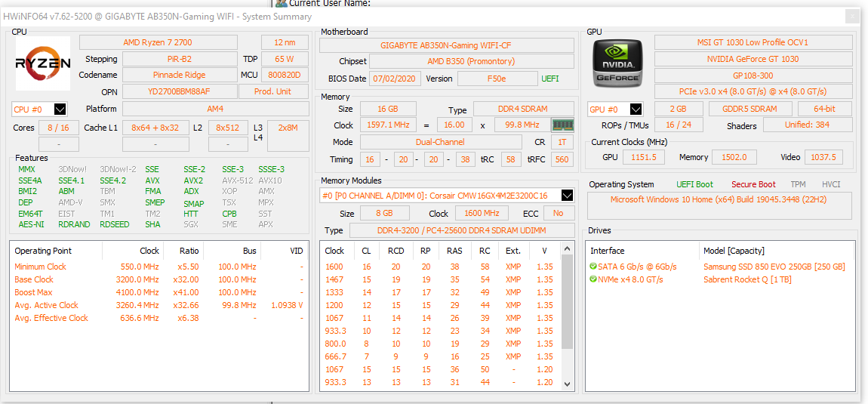
Task: Click the user icon beside Current User Name
Action: pos(282,3)
